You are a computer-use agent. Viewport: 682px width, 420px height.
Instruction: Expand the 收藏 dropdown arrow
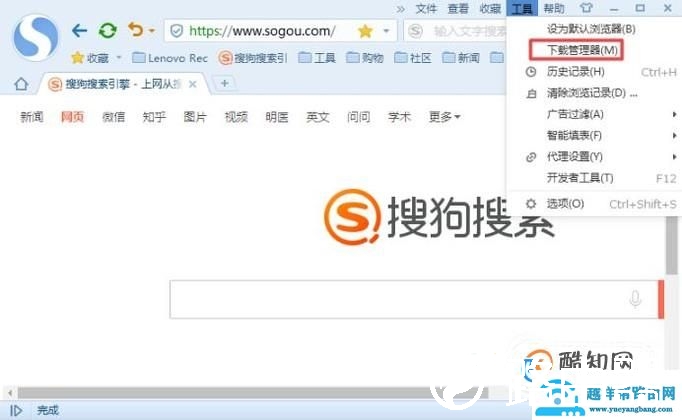119,57
